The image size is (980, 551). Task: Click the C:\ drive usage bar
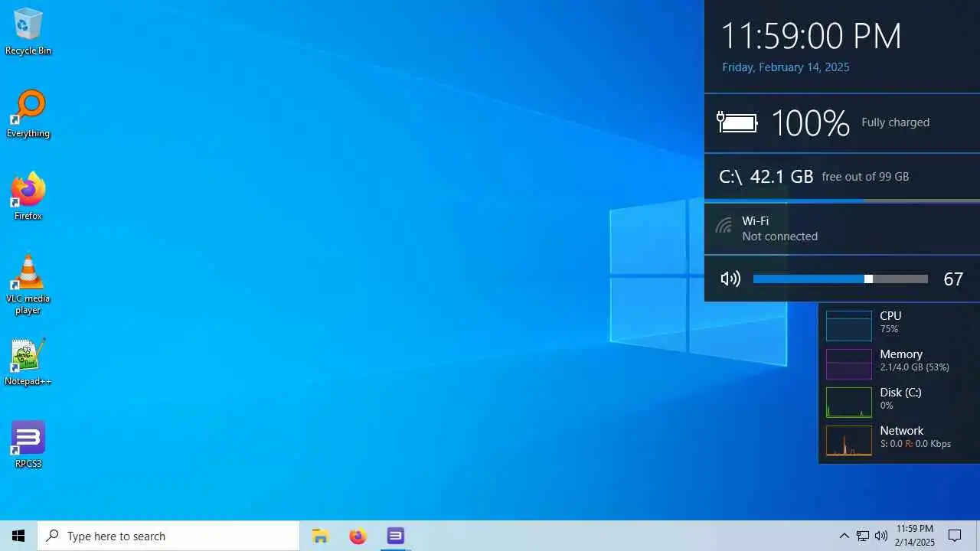(x=842, y=201)
